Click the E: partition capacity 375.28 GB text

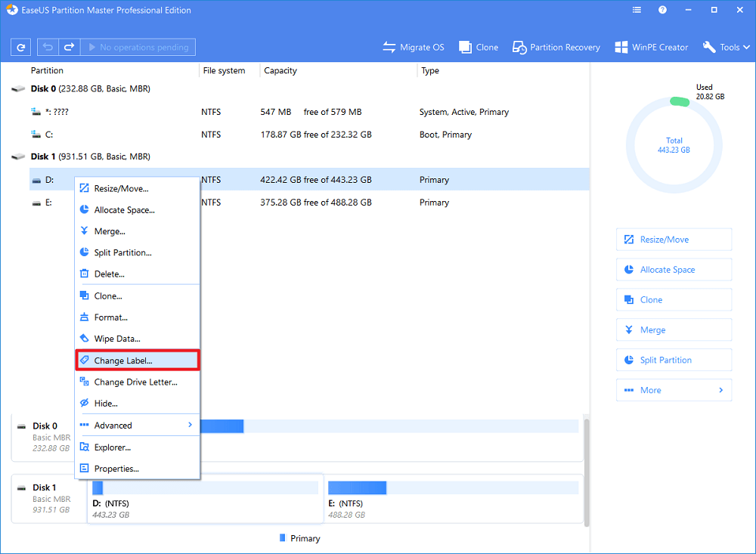pyautogui.click(x=316, y=203)
